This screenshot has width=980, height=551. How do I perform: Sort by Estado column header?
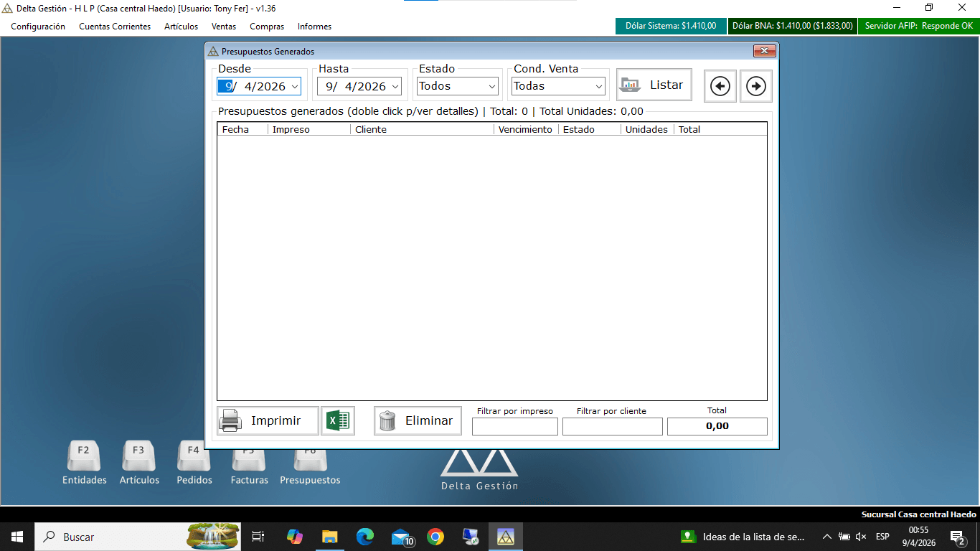[x=590, y=129]
